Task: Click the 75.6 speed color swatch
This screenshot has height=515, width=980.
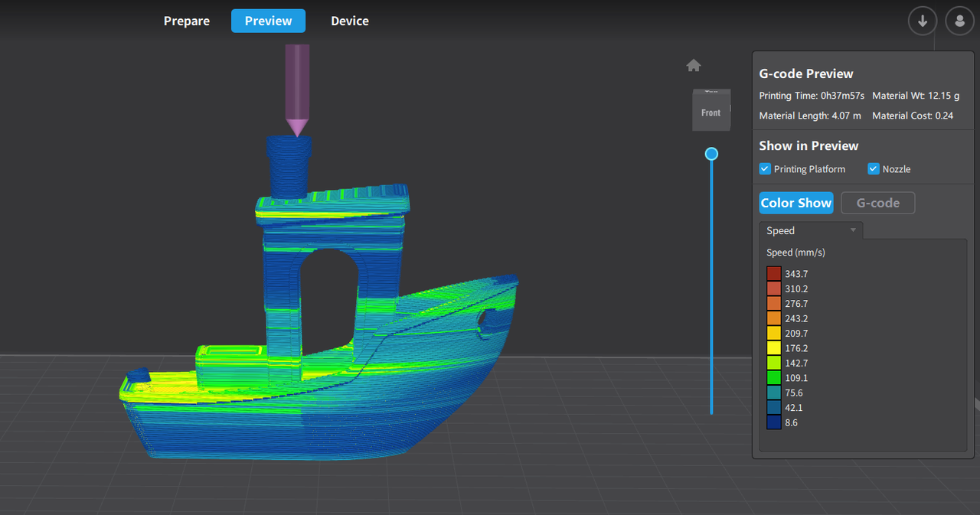Action: pyautogui.click(x=774, y=393)
